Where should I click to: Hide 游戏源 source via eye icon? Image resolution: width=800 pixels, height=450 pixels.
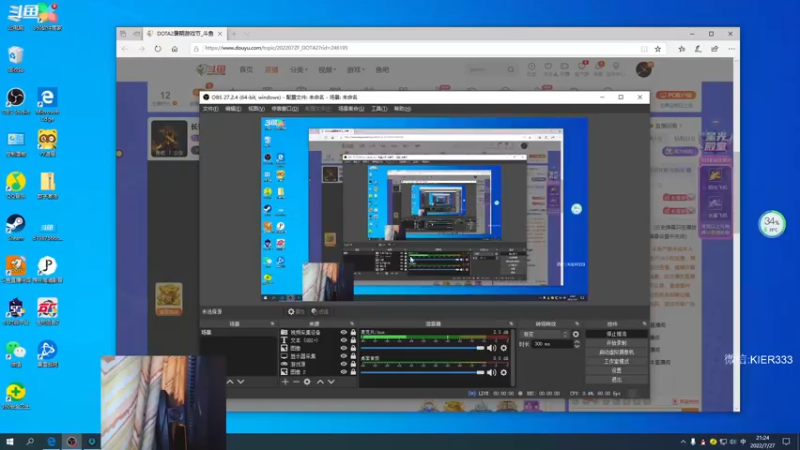click(343, 364)
